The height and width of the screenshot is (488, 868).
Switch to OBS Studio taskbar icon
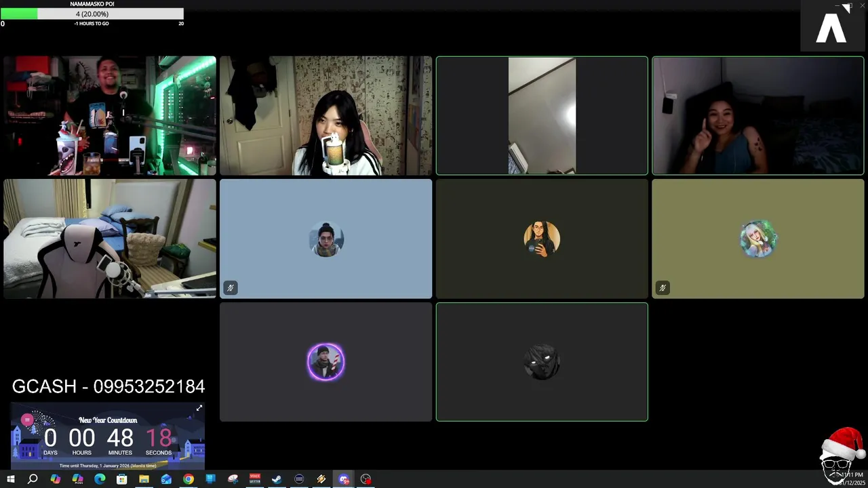366,479
